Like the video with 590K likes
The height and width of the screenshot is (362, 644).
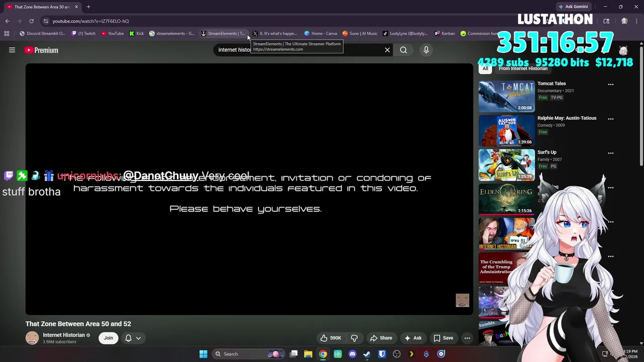coord(331,338)
